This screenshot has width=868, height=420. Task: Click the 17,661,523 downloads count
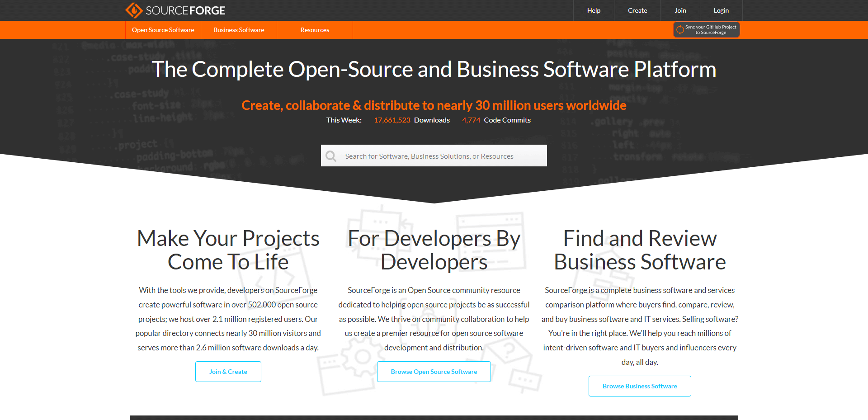pyautogui.click(x=392, y=120)
